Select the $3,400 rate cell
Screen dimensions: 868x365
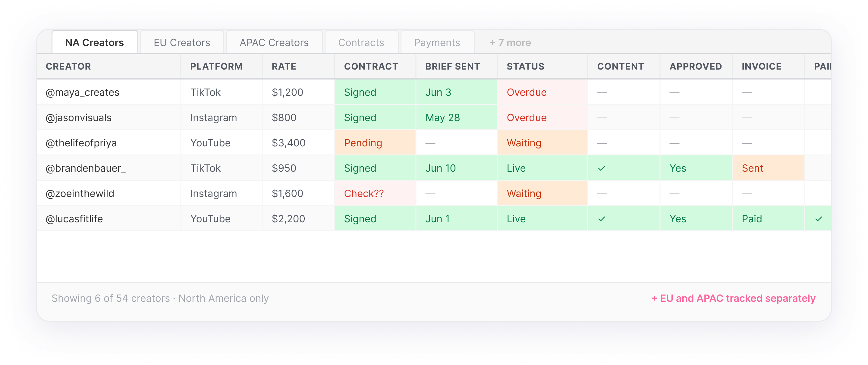click(x=298, y=143)
